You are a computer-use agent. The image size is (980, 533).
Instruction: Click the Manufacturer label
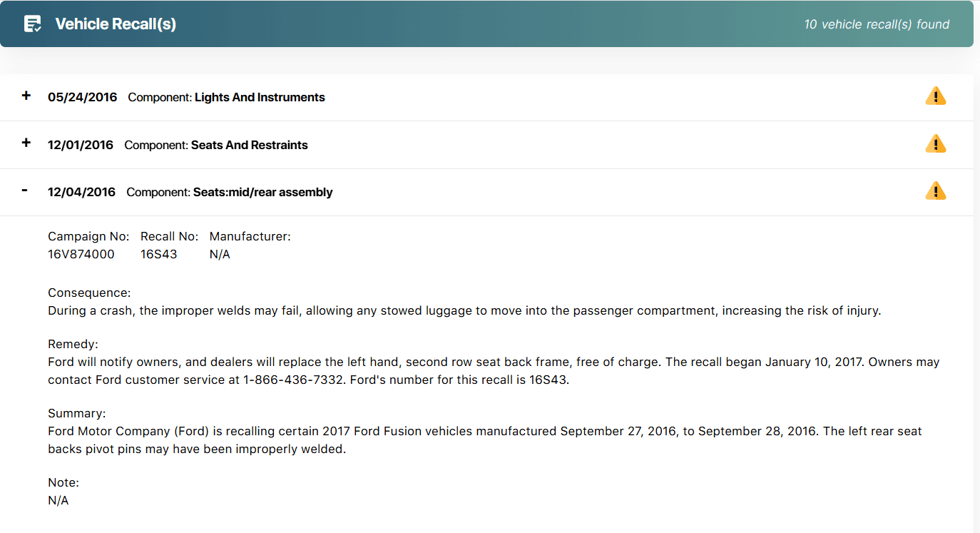[x=250, y=236]
